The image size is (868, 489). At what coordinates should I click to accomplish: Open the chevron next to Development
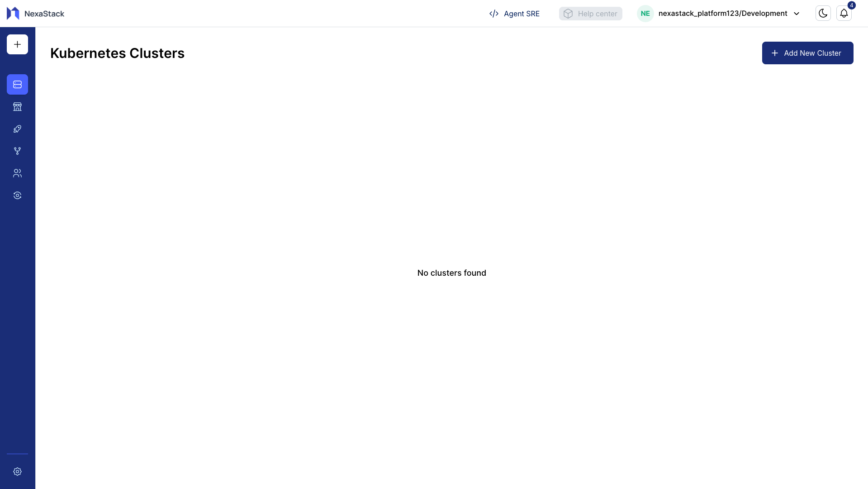pos(796,14)
